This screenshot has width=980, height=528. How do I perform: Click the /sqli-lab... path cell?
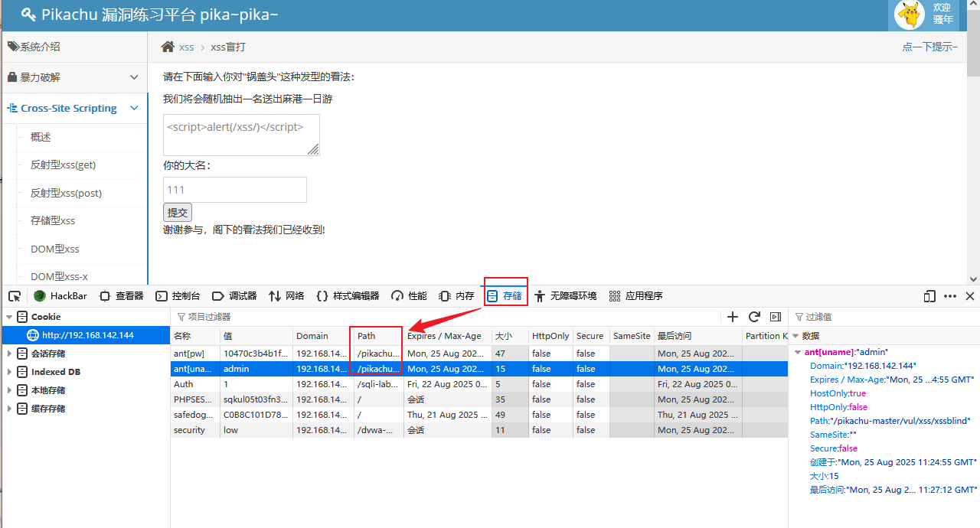click(378, 384)
